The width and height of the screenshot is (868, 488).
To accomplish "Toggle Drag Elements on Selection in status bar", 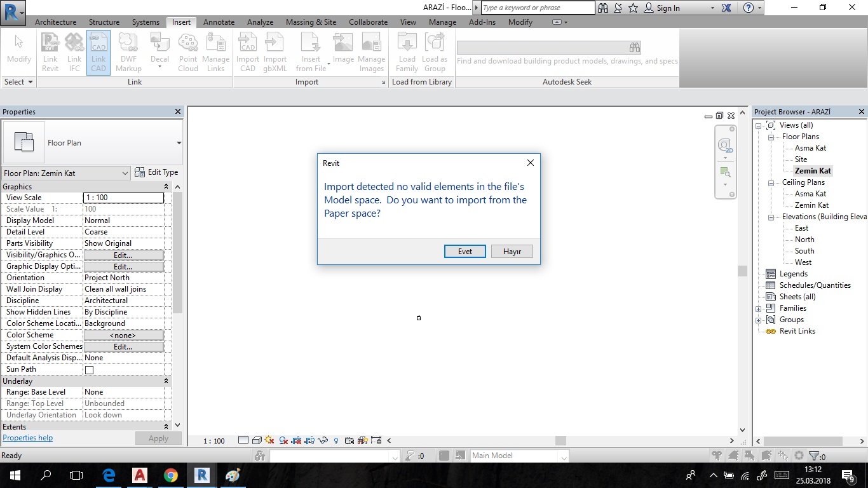I will (x=783, y=456).
